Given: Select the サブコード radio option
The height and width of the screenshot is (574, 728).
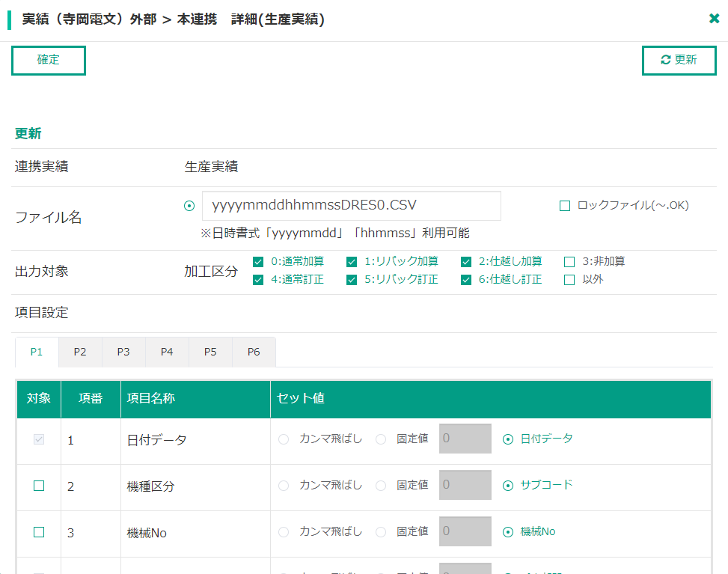Looking at the screenshot, I should click(508, 485).
